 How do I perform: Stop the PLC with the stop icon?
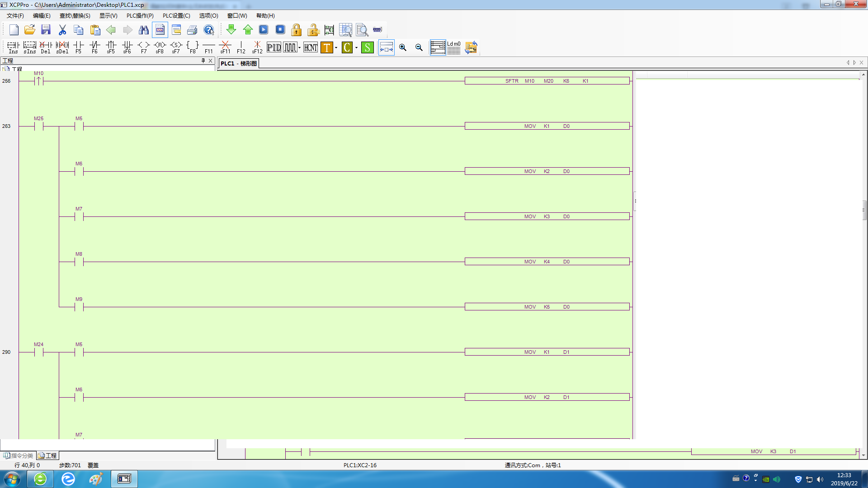[x=280, y=30]
